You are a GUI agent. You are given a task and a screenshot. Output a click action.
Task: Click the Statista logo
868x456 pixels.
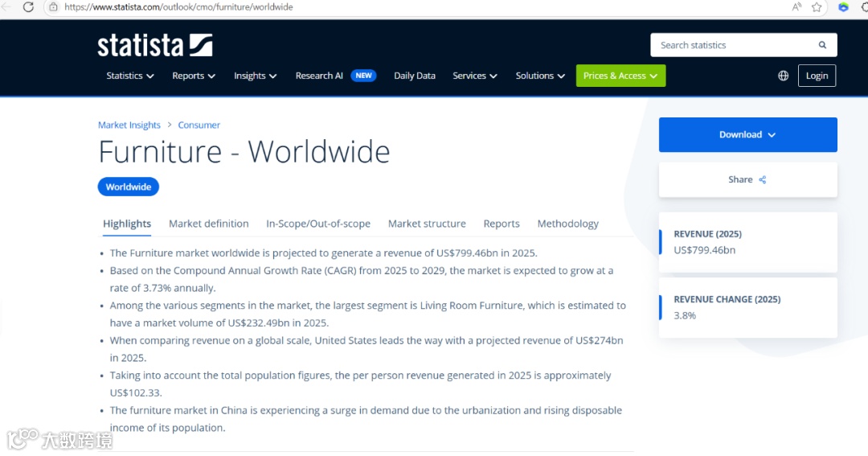[x=155, y=45]
